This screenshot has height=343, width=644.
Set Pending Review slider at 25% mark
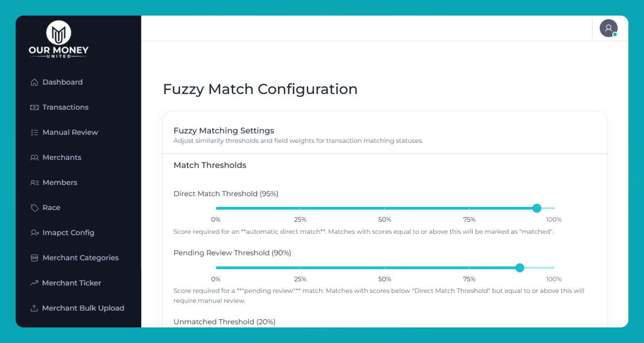point(301,268)
